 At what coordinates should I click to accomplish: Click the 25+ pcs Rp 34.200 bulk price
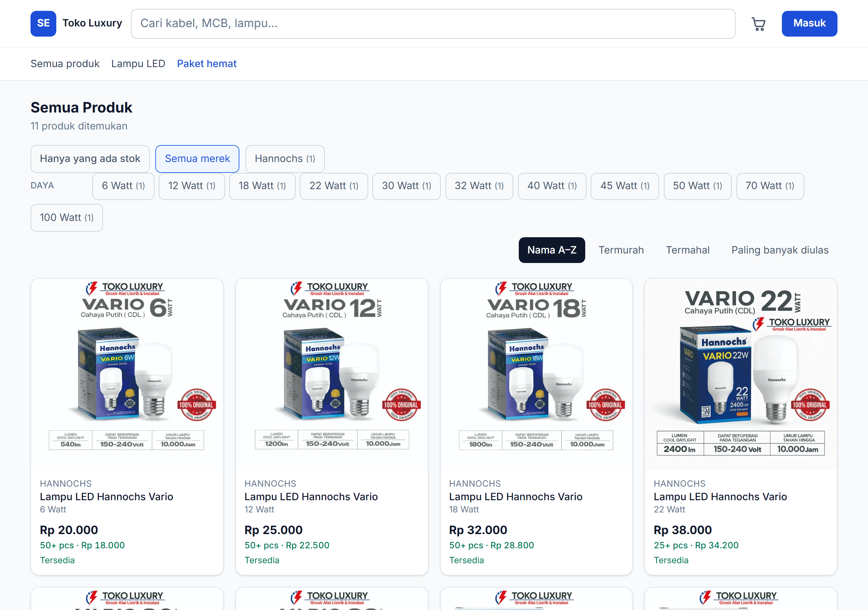pyautogui.click(x=696, y=545)
